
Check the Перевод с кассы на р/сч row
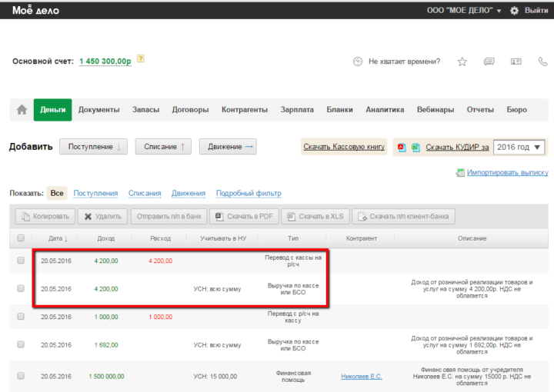coord(21,261)
